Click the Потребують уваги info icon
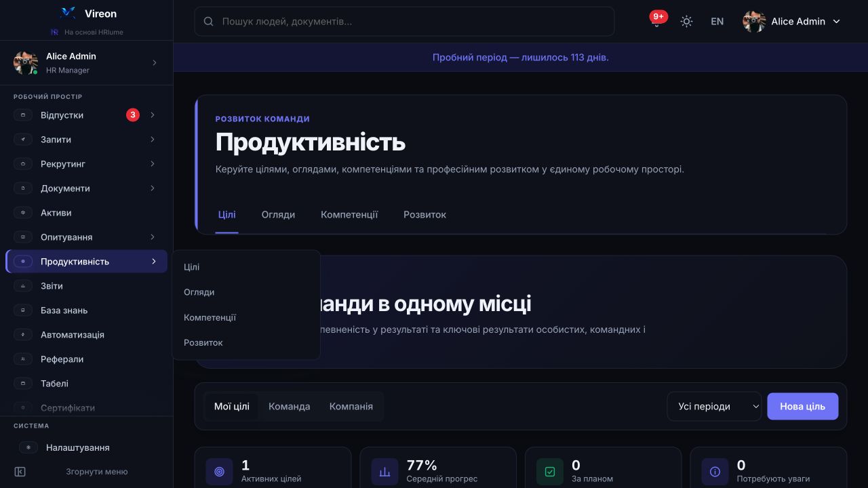868x488 pixels. pos(715,472)
